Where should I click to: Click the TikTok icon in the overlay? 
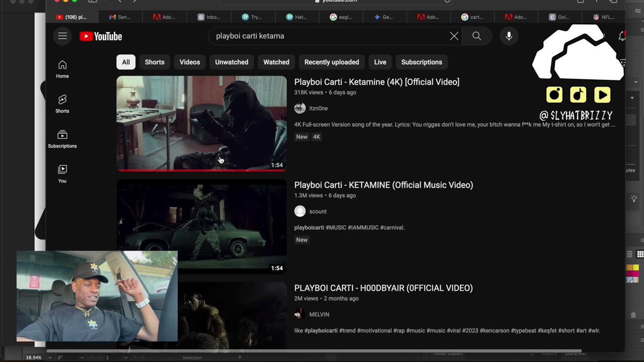[x=578, y=95]
